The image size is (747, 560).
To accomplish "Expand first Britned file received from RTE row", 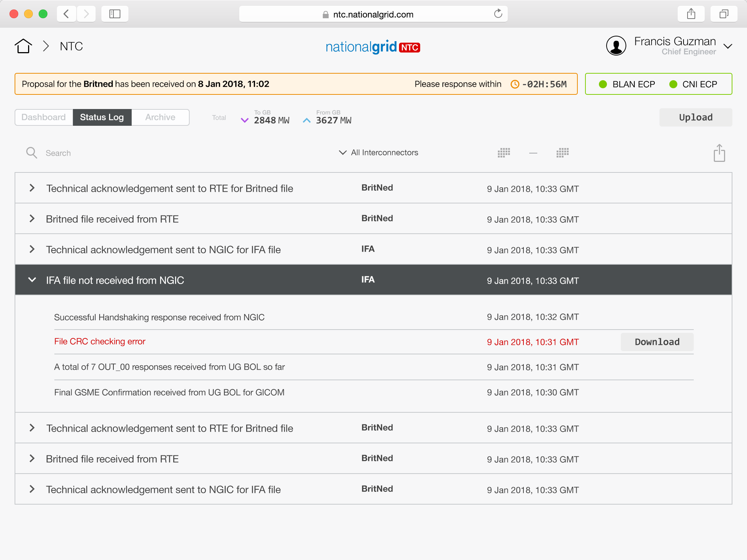I will click(x=32, y=219).
